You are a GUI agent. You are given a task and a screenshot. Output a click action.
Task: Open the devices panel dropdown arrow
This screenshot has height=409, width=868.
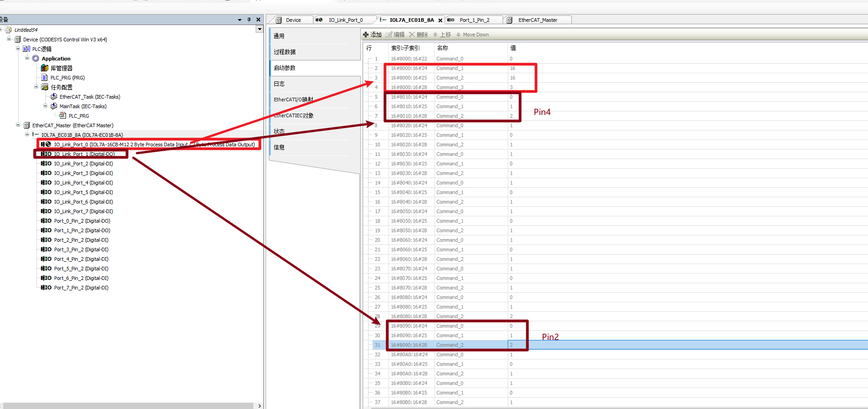(240, 20)
